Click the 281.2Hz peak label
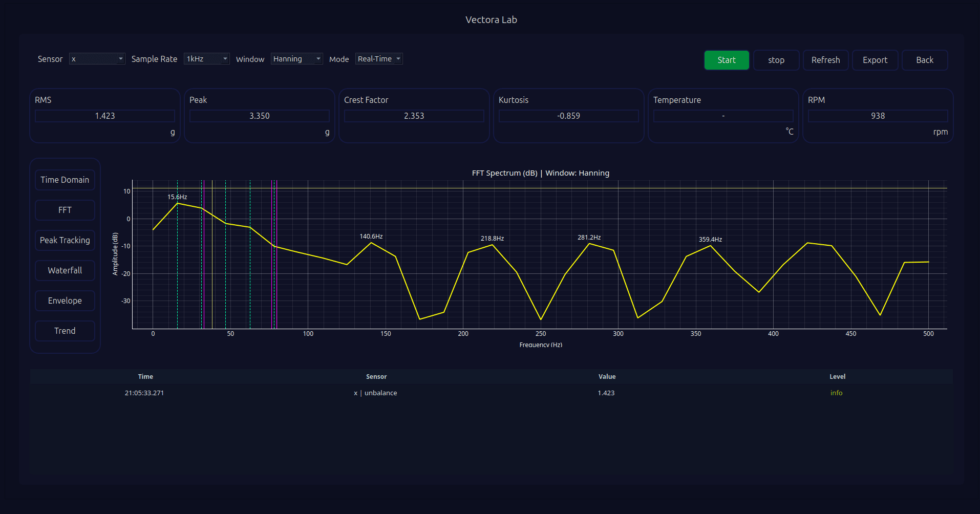Viewport: 980px width, 514px height. (589, 237)
